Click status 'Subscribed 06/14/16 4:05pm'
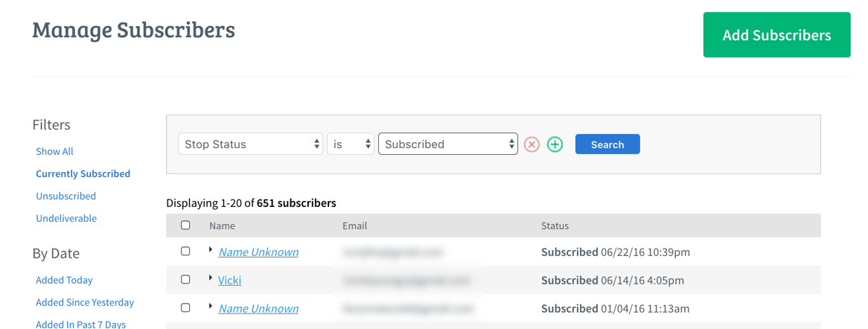 (613, 281)
